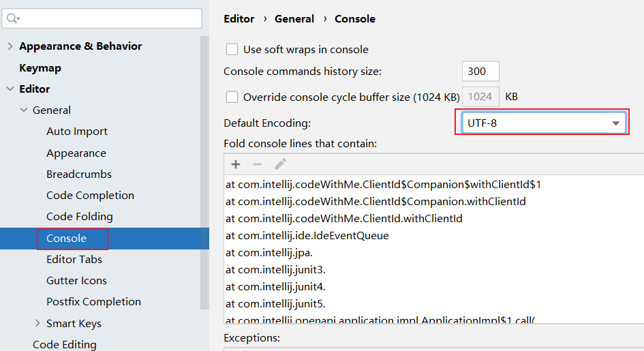644x351 pixels.
Task: Open Auto Import settings page
Action: coord(77,132)
